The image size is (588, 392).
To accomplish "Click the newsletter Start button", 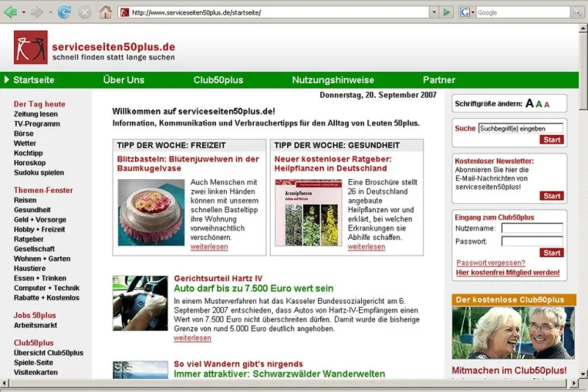I will (552, 196).
